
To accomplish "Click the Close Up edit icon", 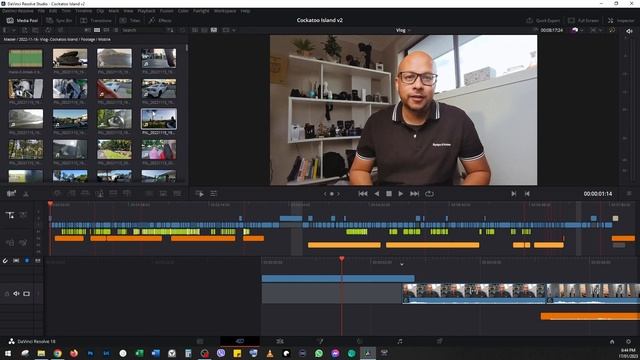I will point(99,193).
